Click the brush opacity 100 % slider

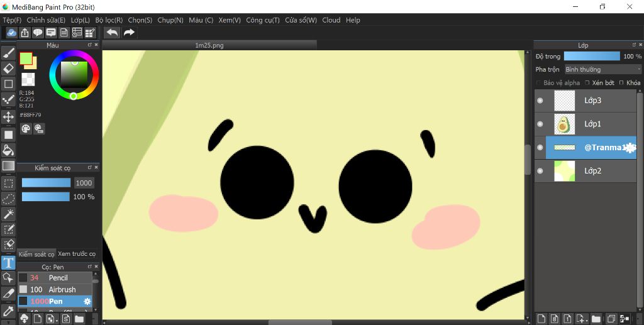pyautogui.click(x=45, y=197)
